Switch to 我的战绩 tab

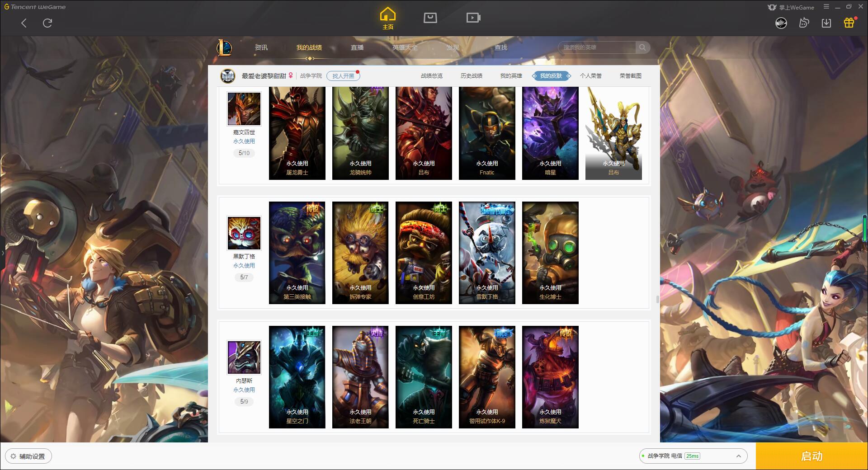click(x=309, y=47)
